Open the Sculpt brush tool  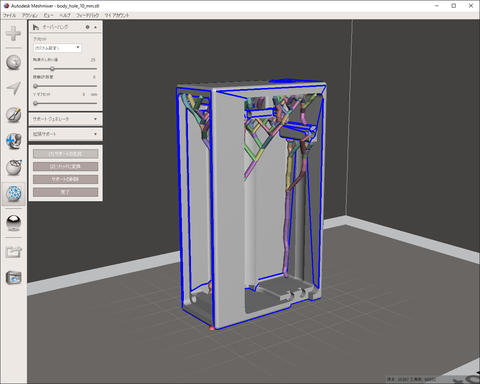(13, 115)
